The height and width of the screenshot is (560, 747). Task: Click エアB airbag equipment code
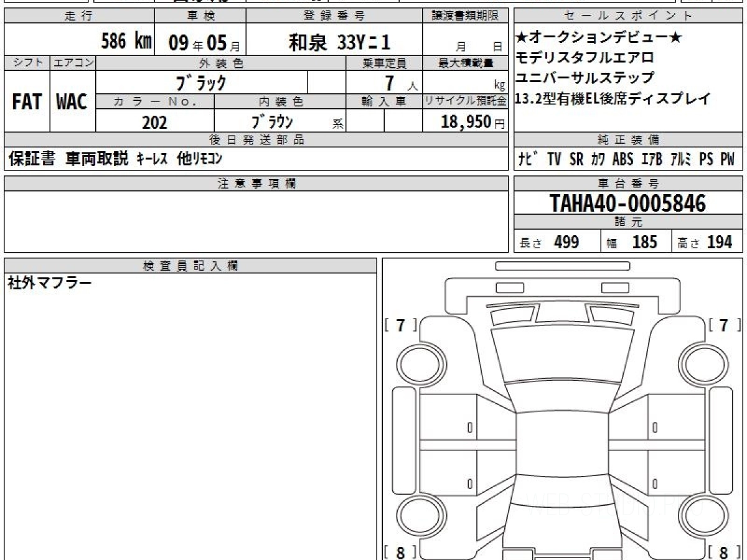click(x=651, y=159)
